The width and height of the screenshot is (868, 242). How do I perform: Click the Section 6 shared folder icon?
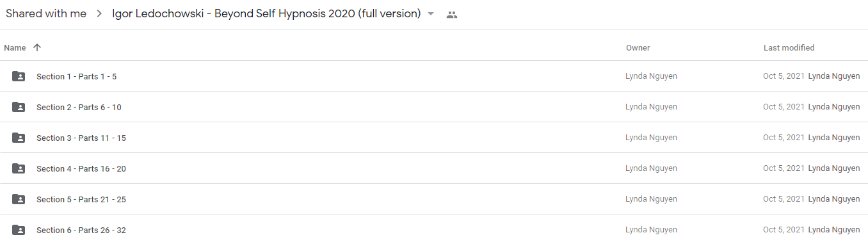tap(19, 230)
